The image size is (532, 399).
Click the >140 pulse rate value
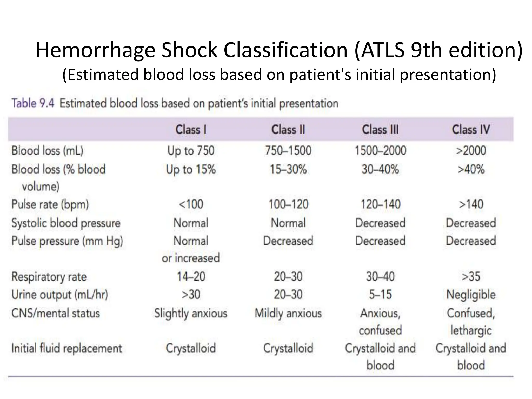point(471,204)
